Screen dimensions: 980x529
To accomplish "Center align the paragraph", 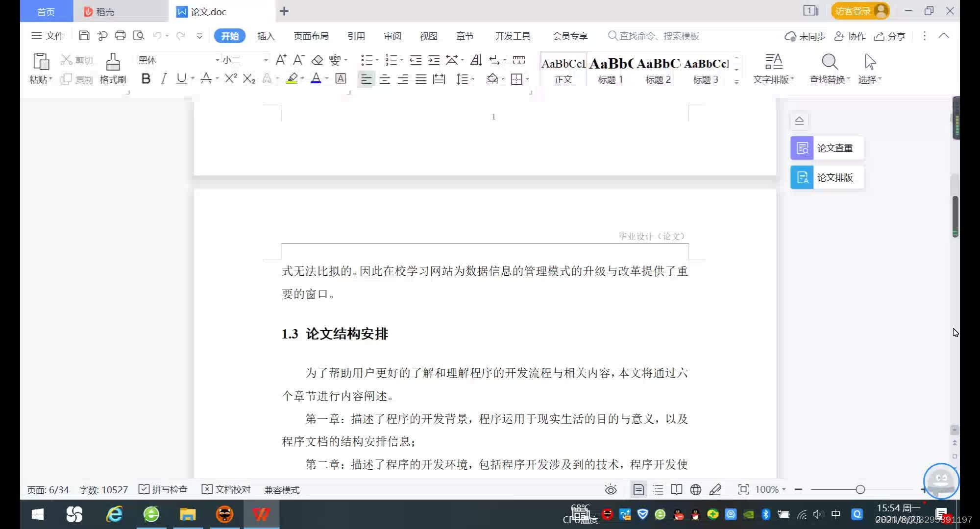I will pyautogui.click(x=385, y=79).
